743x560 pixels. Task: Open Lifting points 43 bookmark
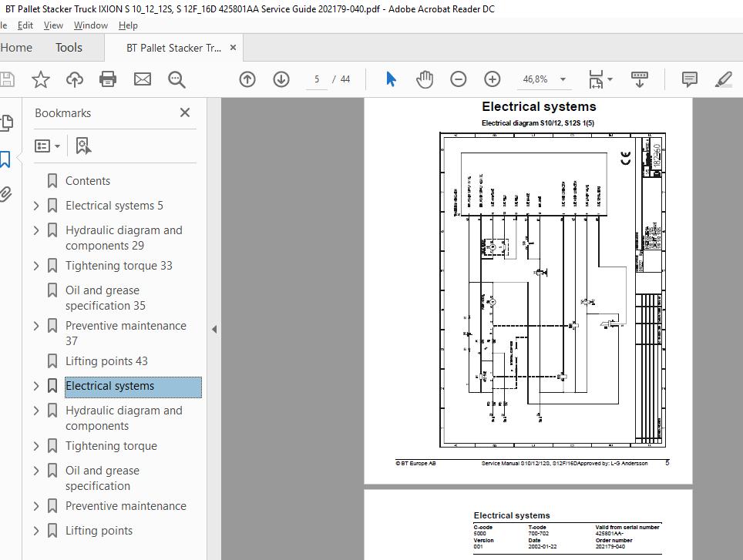point(106,361)
